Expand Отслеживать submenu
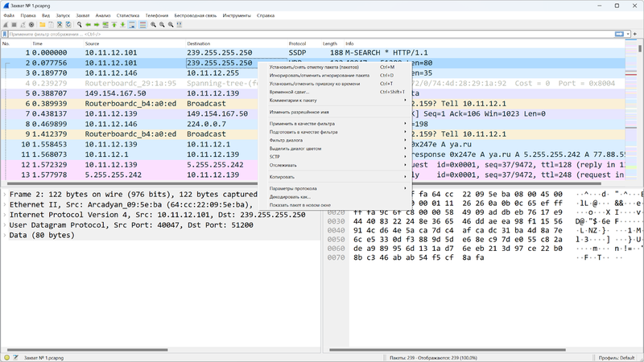Viewport: 644px width, 362px height. [x=335, y=165]
